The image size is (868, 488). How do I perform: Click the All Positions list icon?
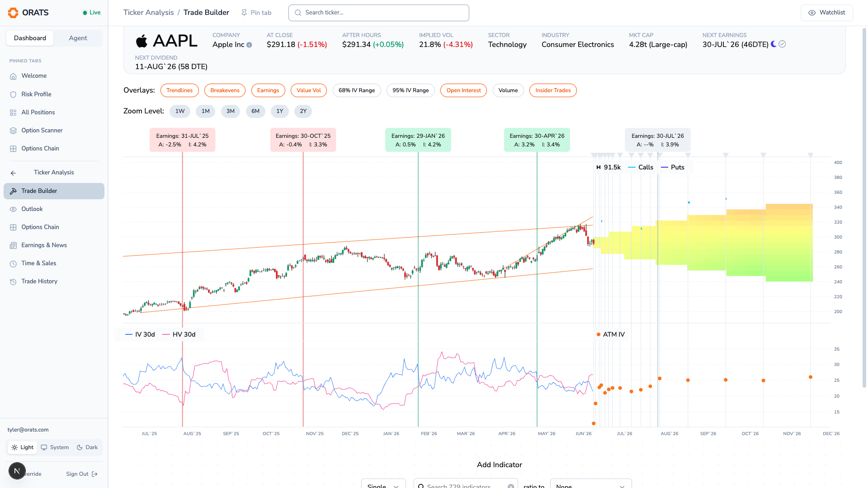coord(13,113)
